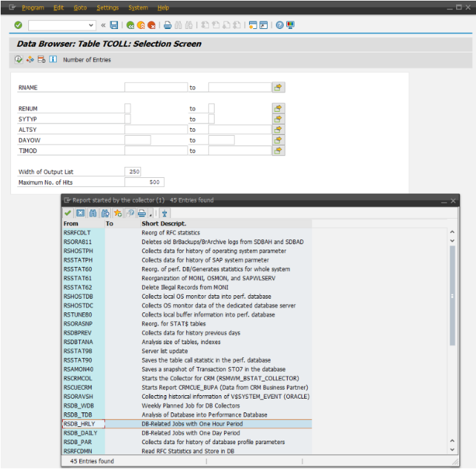The image size is (476, 469).
Task: Click the DAYOW from input field
Action: click(137, 140)
